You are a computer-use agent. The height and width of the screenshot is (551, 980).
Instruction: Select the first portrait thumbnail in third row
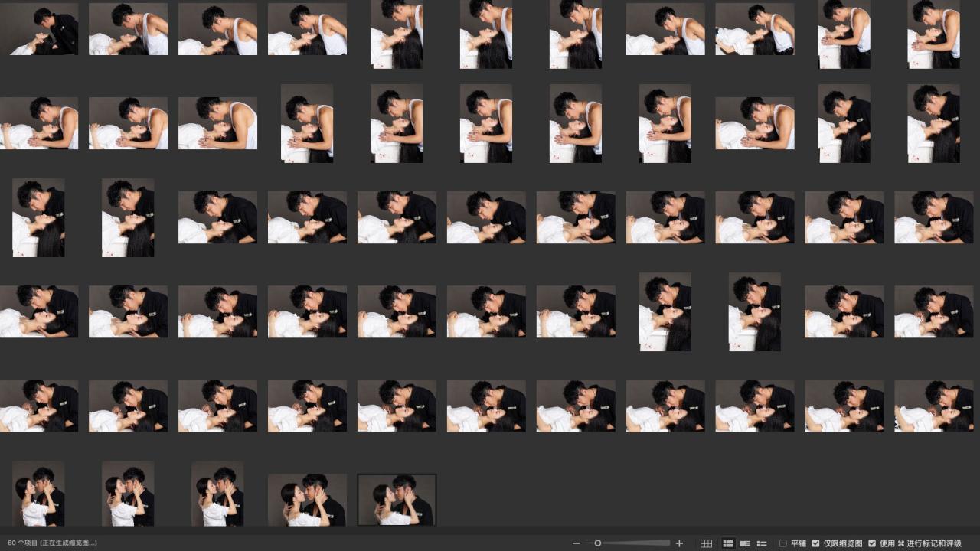[x=38, y=217]
